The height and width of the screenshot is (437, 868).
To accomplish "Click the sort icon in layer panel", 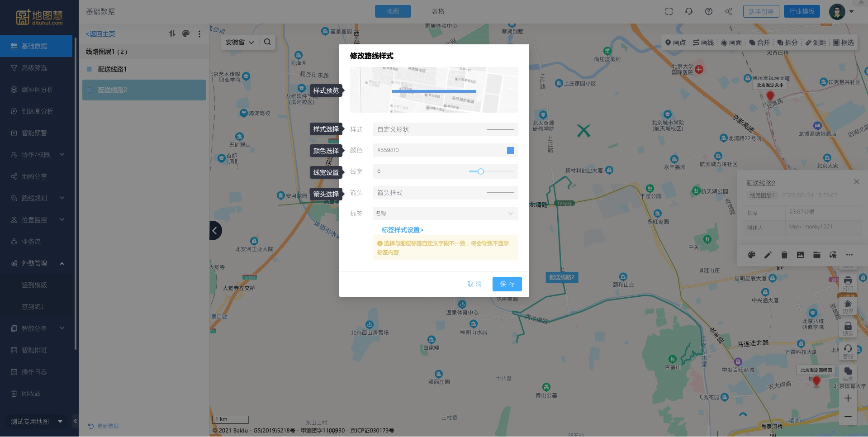I will click(x=172, y=33).
